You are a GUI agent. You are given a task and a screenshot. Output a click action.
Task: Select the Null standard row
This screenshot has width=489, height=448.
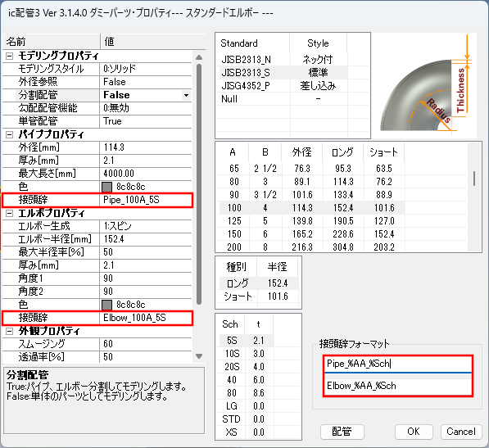[283, 99]
